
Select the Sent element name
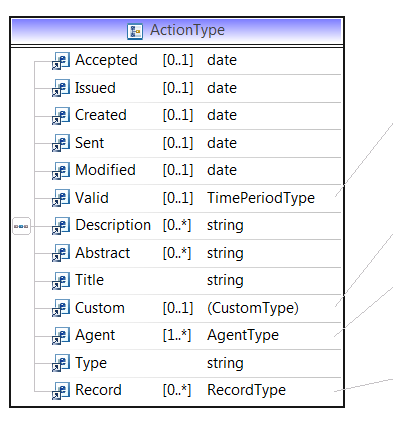click(x=90, y=143)
